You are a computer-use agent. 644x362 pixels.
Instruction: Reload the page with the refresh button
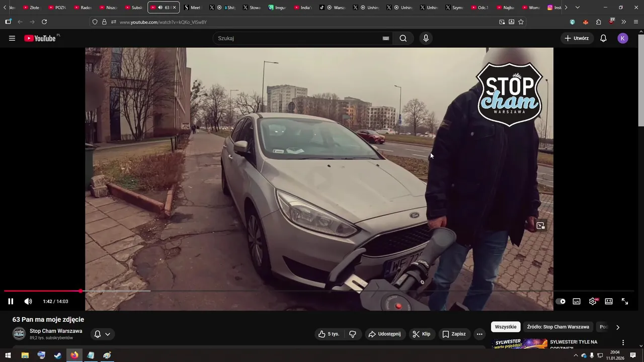point(44,22)
